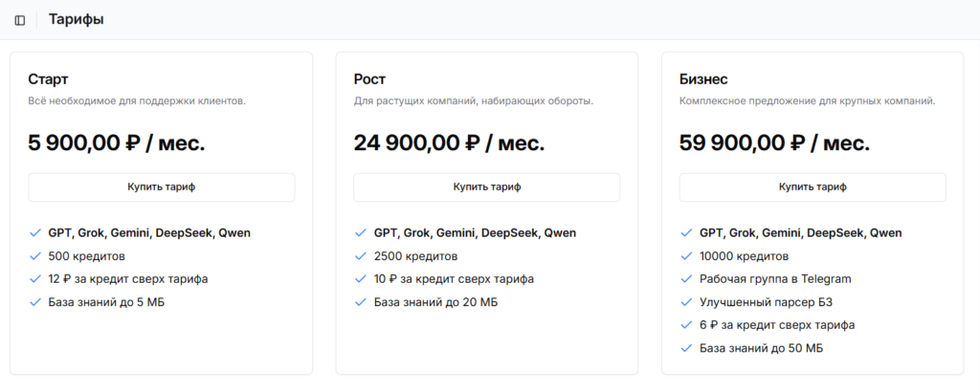Click 'База знаний до 50 МБ'
The width and height of the screenshot is (980, 392).
pyautogui.click(x=761, y=348)
